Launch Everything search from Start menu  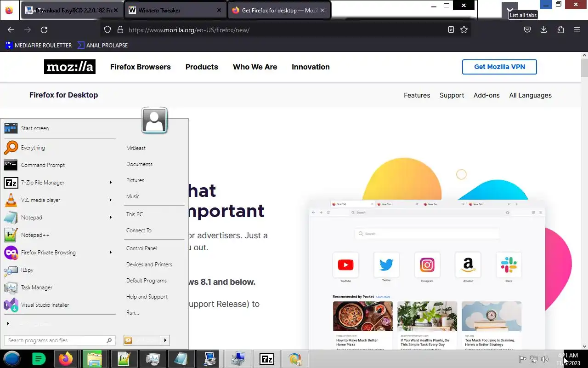60,148
